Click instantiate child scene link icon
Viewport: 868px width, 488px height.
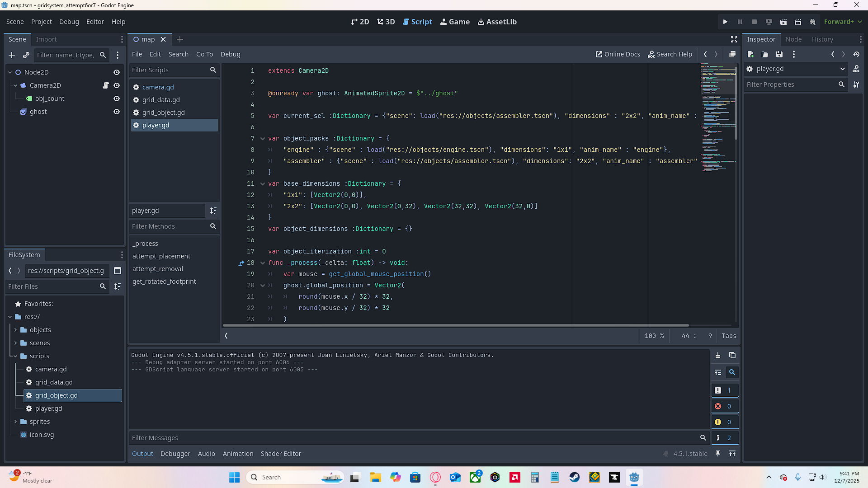point(26,55)
